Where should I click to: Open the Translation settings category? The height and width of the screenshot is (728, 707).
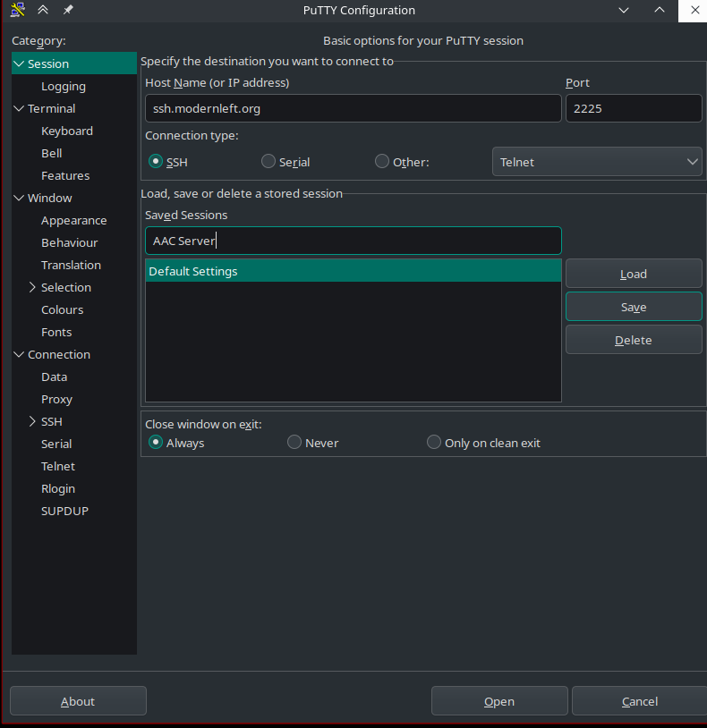pos(71,265)
